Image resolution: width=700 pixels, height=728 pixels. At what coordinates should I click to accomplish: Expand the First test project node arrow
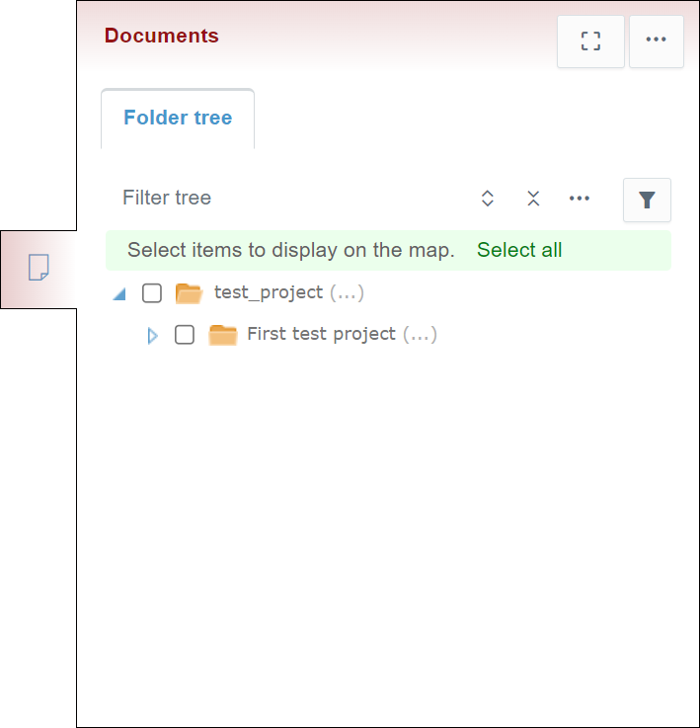(152, 336)
